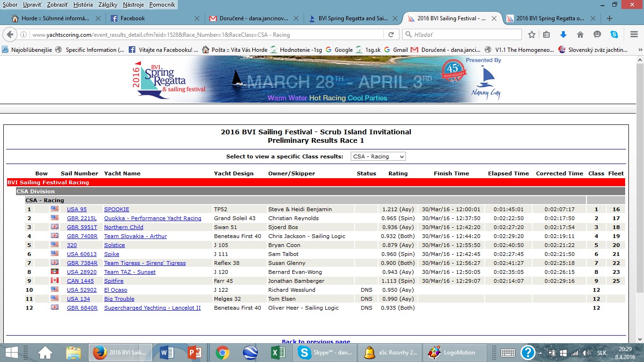Open the Firefox downloads arrow
The image size is (644, 362).
[x=563, y=34]
